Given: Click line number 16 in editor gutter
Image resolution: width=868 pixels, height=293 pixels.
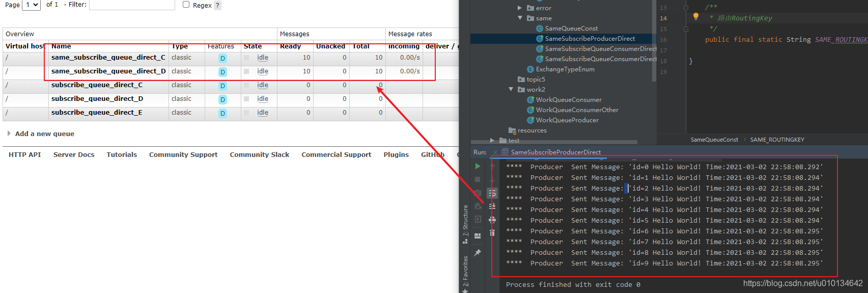Looking at the screenshot, I should point(663,40).
